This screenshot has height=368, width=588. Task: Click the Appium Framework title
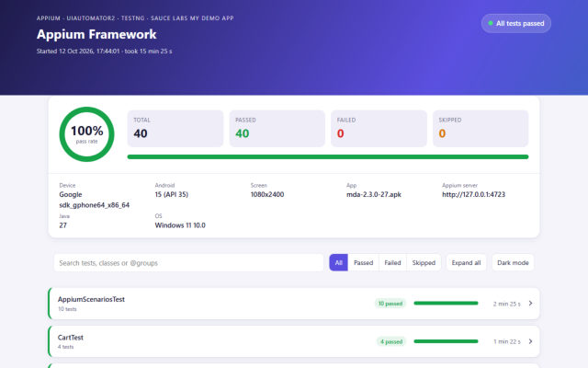pyautogui.click(x=96, y=34)
